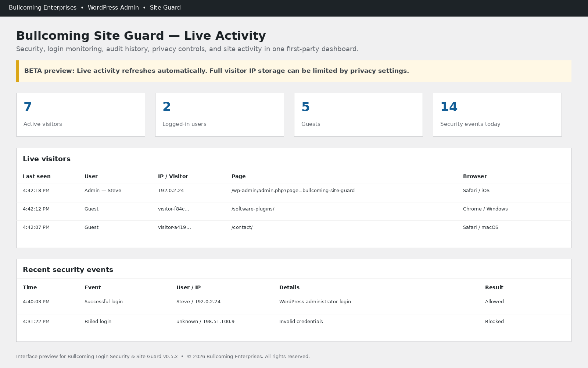
Task: Click the Active visitors card showing 7
Action: point(80,114)
